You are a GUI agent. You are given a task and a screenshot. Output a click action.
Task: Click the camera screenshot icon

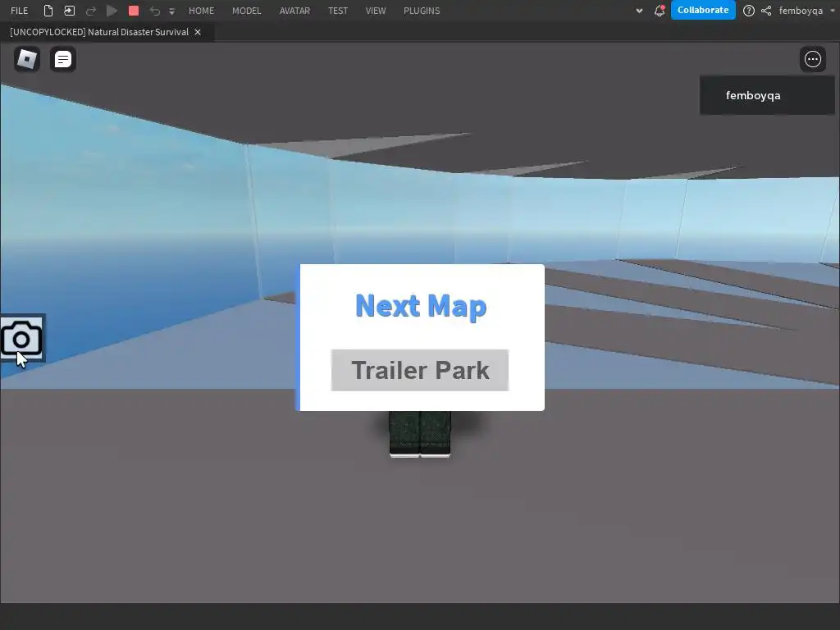21,338
